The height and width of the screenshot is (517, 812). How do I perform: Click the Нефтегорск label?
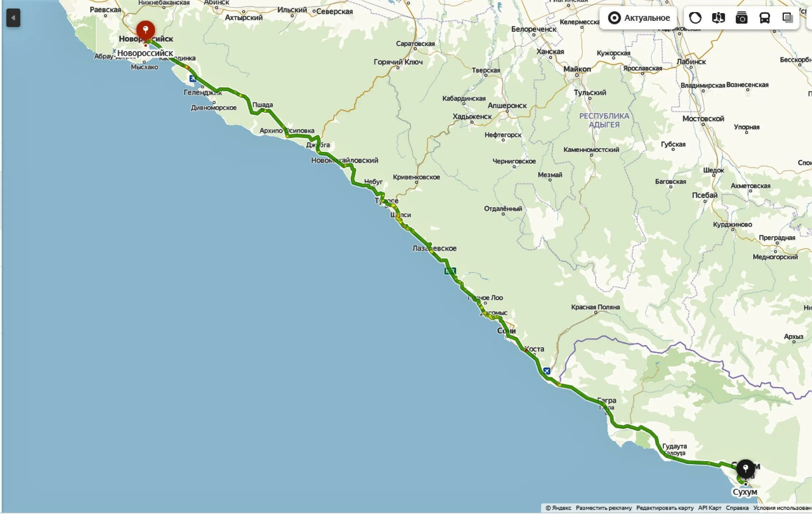tap(503, 135)
